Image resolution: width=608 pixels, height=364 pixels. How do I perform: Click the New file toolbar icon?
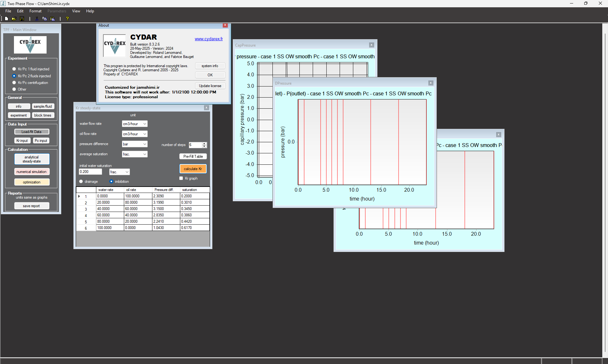tap(6, 19)
